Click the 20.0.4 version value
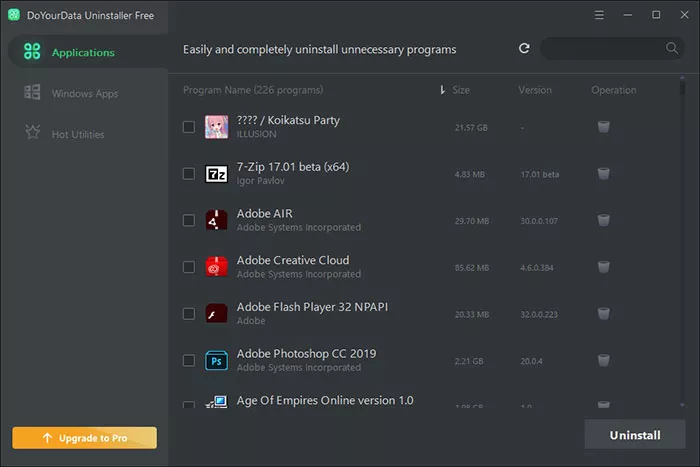Screen dimensions: 700x467 click(531, 361)
